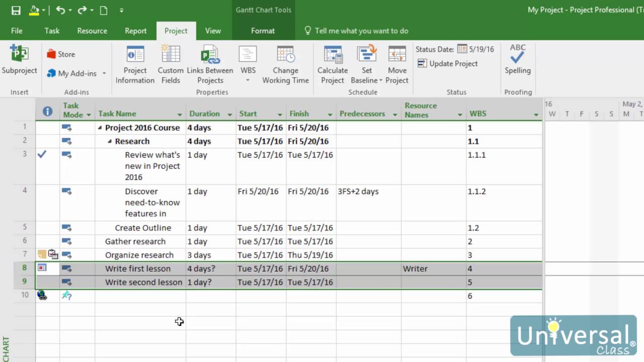644x362 pixels.
Task: Click the Status Date calendar icon
Action: [x=462, y=49]
